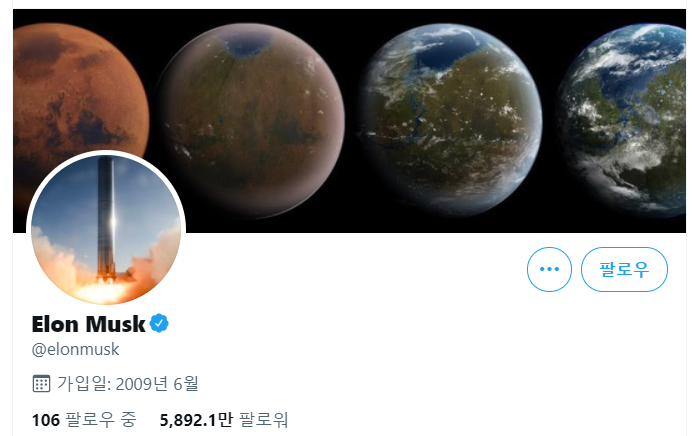Click the 가입일: 2009년 6월 join date
Image resolution: width=695 pixels, height=436 pixels.
click(128, 384)
